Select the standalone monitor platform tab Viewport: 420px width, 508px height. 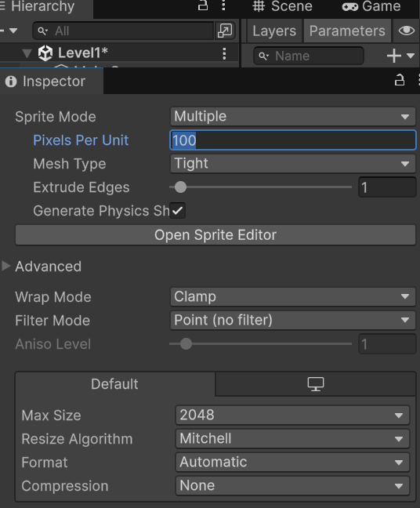(316, 384)
